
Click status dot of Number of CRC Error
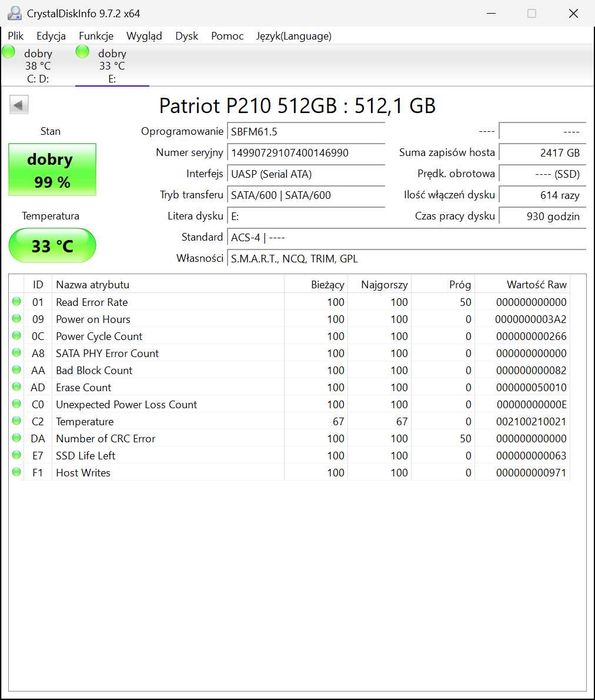point(17,438)
